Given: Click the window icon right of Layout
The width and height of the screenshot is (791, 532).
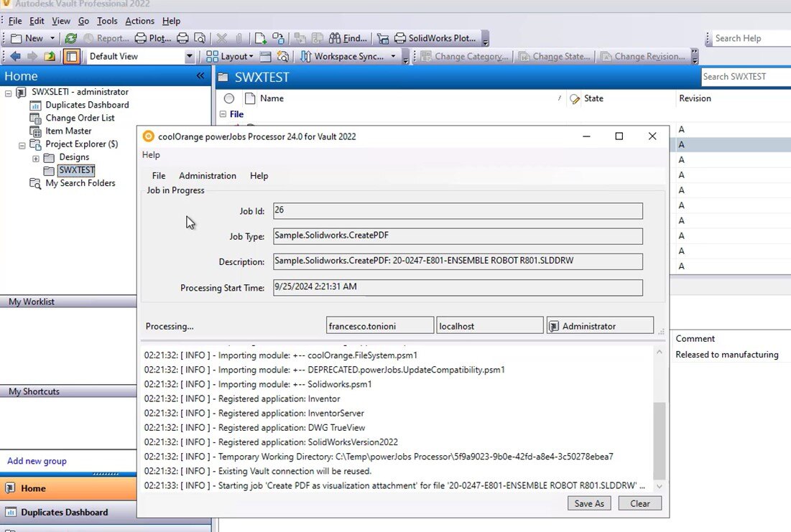Looking at the screenshot, I should tap(265, 57).
